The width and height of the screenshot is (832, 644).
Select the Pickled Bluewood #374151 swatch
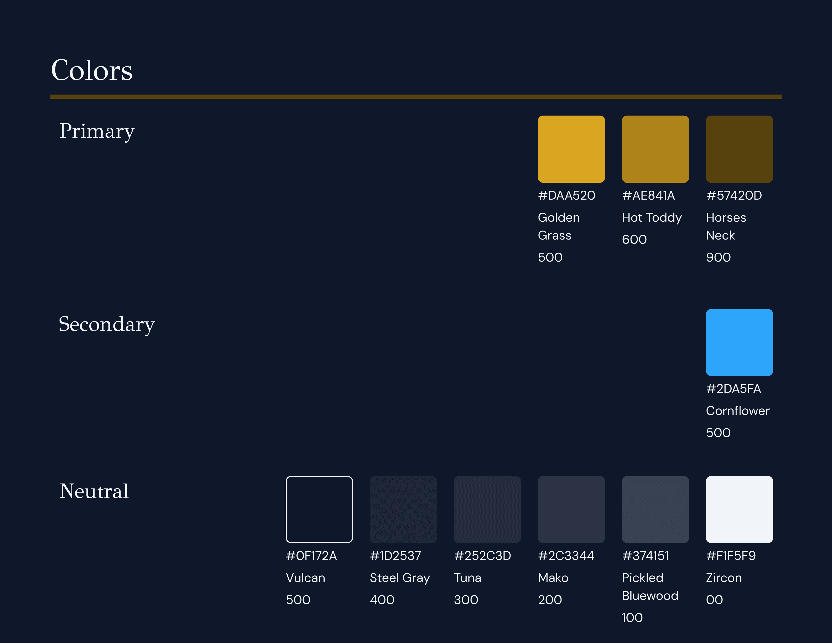pyautogui.click(x=655, y=509)
